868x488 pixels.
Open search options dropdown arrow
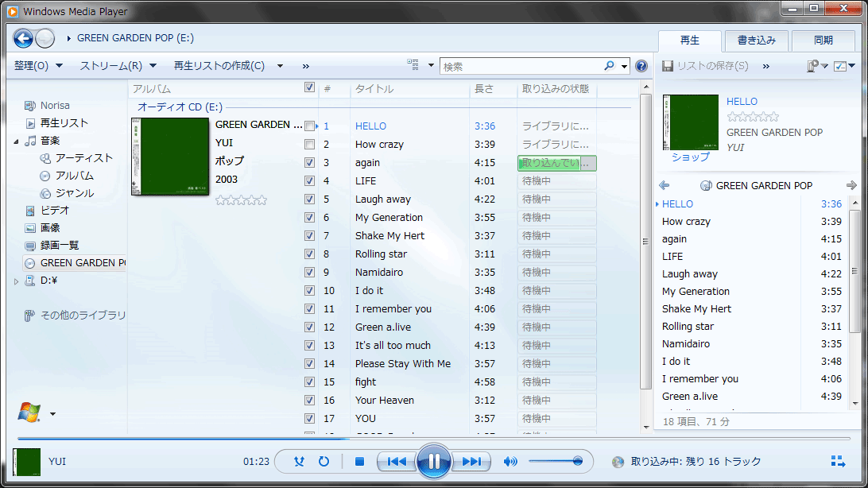point(624,67)
